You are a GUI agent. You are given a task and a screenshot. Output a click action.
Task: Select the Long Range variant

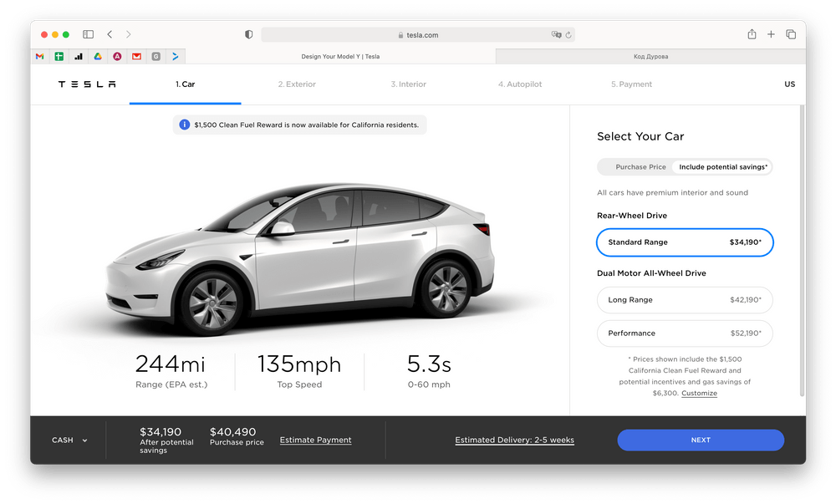(x=684, y=299)
